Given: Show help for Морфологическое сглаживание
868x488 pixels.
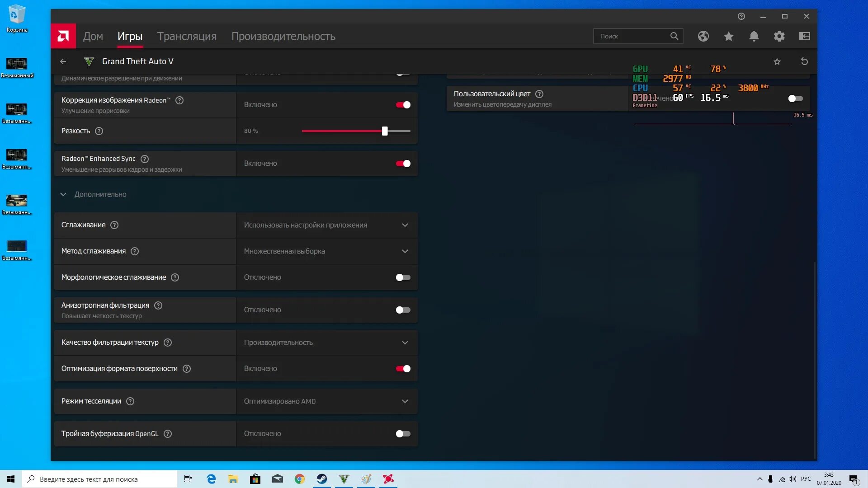Looking at the screenshot, I should point(175,277).
